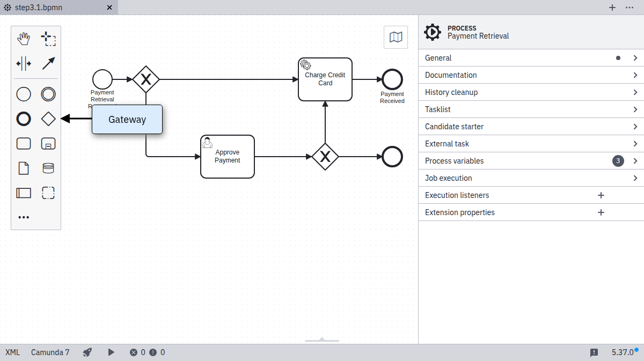644x361 pixels.
Task: Create a start event from palette
Action: pos(24,94)
